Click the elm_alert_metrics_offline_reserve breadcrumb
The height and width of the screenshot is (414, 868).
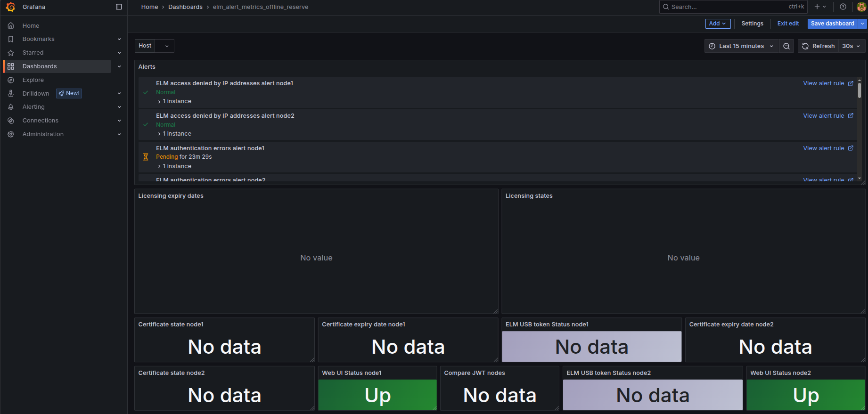261,7
